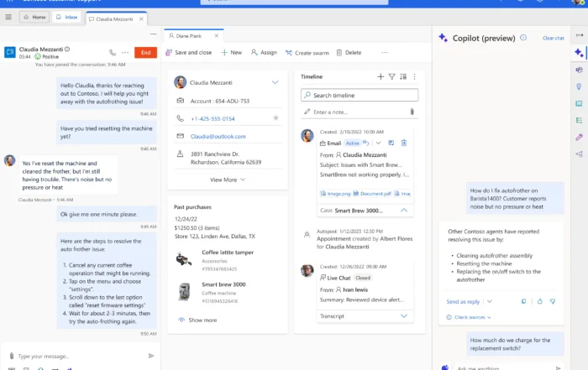Minimize the conversation panel

click(153, 34)
